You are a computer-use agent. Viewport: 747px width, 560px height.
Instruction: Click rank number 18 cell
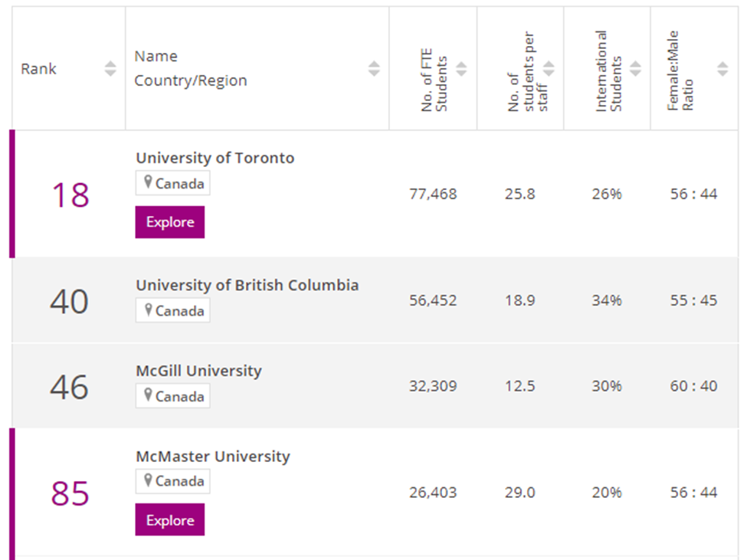click(70, 195)
